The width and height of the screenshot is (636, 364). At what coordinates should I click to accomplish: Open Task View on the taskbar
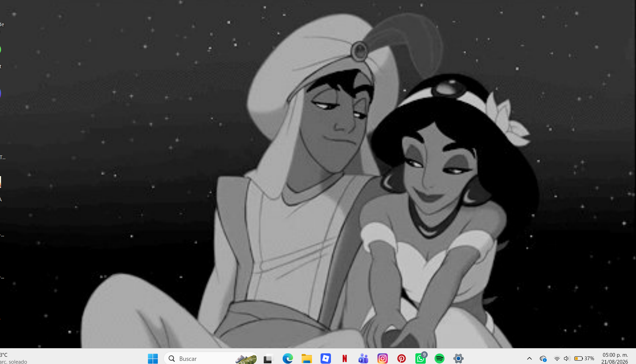(x=268, y=358)
